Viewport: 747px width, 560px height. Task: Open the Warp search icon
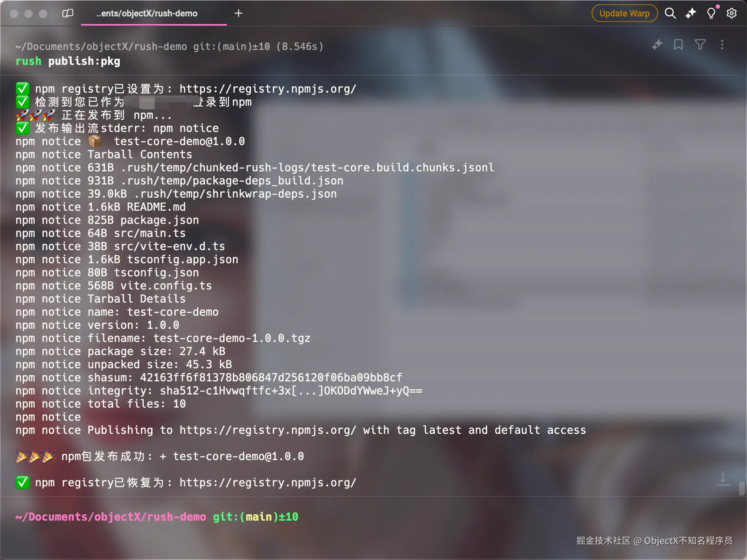(x=670, y=13)
